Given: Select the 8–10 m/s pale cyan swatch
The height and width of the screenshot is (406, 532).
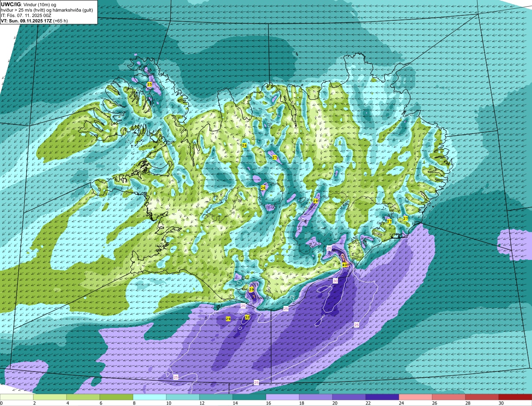Looking at the screenshot, I should 150,397.
